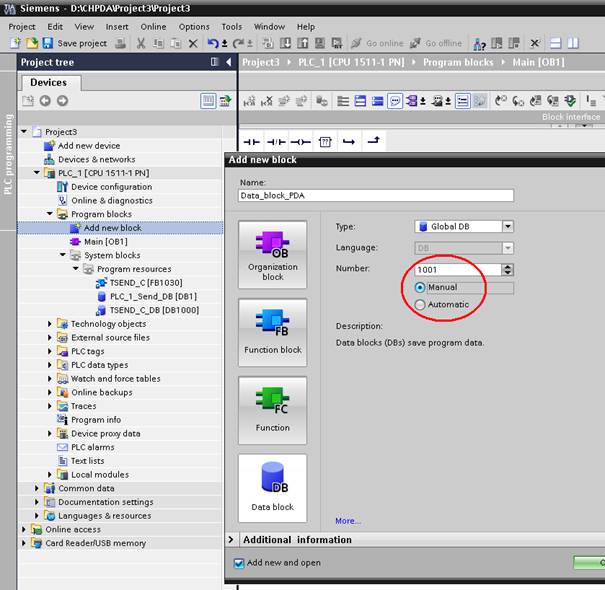Click the More... link
The height and width of the screenshot is (590, 605).
(347, 521)
